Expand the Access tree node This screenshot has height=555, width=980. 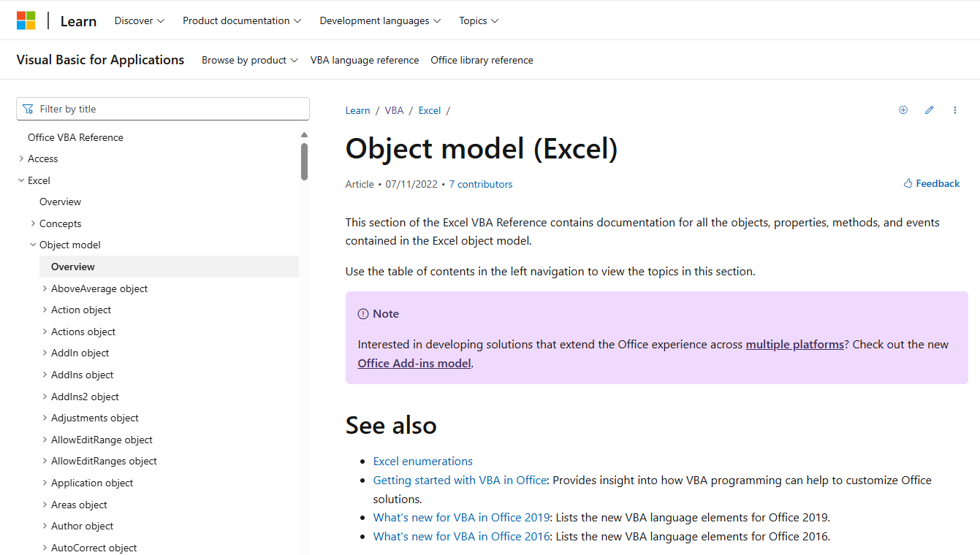click(21, 158)
